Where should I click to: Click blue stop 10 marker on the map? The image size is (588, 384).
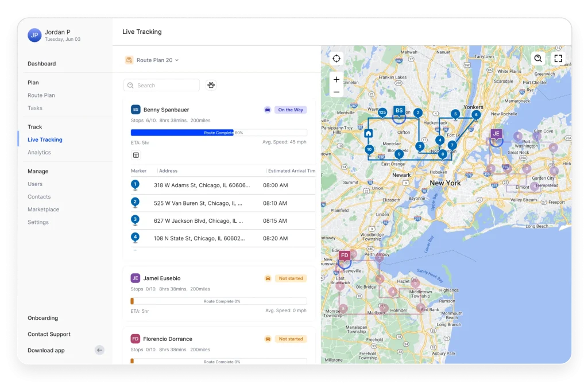click(x=369, y=150)
